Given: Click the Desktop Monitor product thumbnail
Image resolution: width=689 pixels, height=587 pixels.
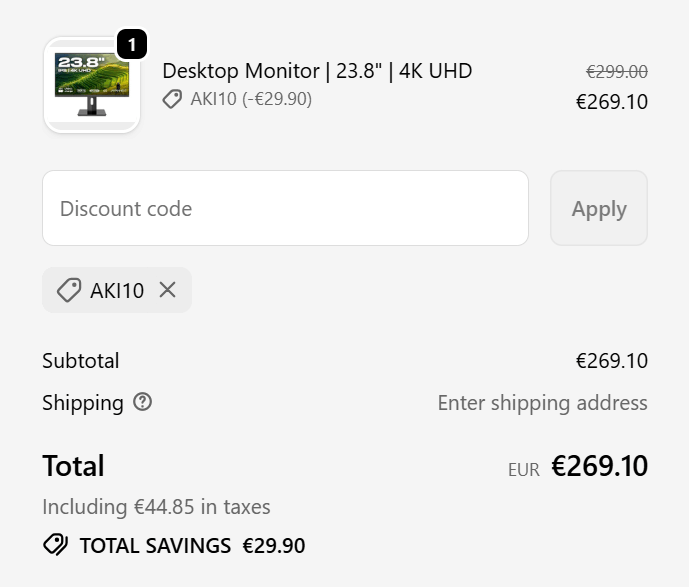Looking at the screenshot, I should tap(91, 85).
